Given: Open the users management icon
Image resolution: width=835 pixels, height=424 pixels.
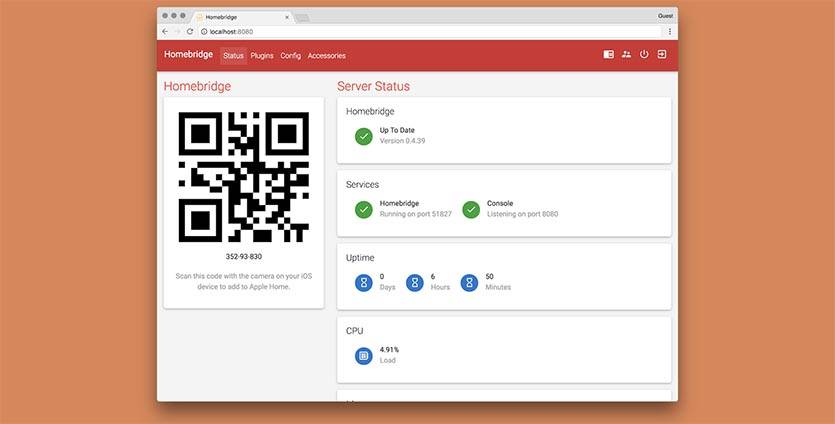Looking at the screenshot, I should click(626, 55).
